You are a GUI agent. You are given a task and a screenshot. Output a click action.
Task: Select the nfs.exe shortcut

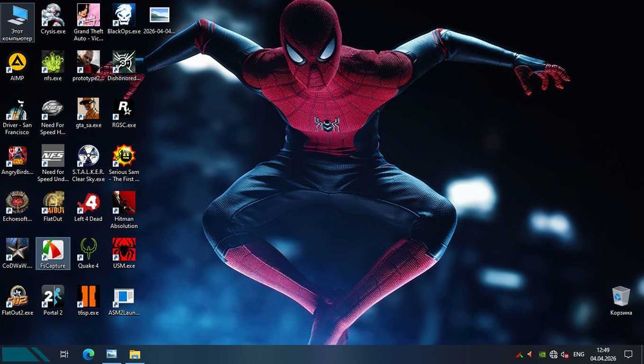tap(53, 66)
